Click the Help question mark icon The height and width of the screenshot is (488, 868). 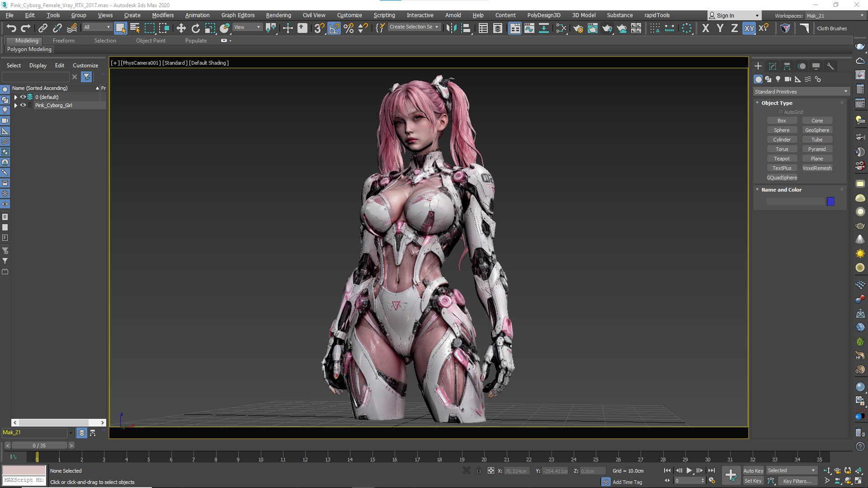[x=860, y=446]
